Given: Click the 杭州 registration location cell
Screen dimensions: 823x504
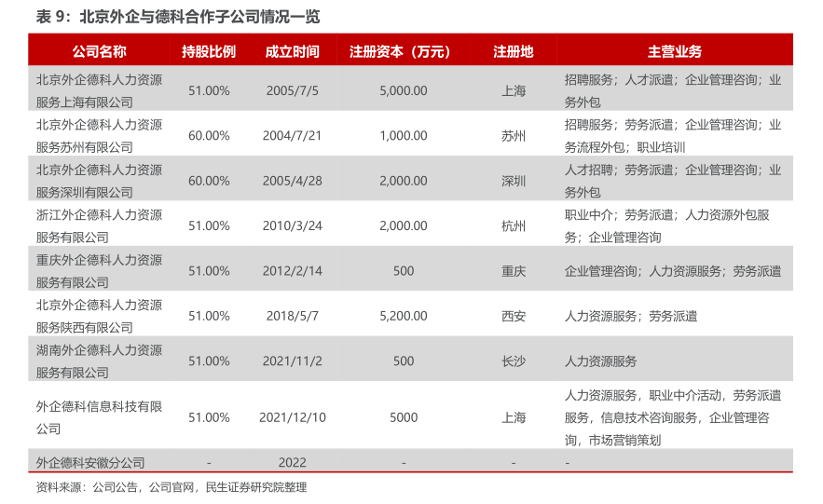Looking at the screenshot, I should coord(513,225).
